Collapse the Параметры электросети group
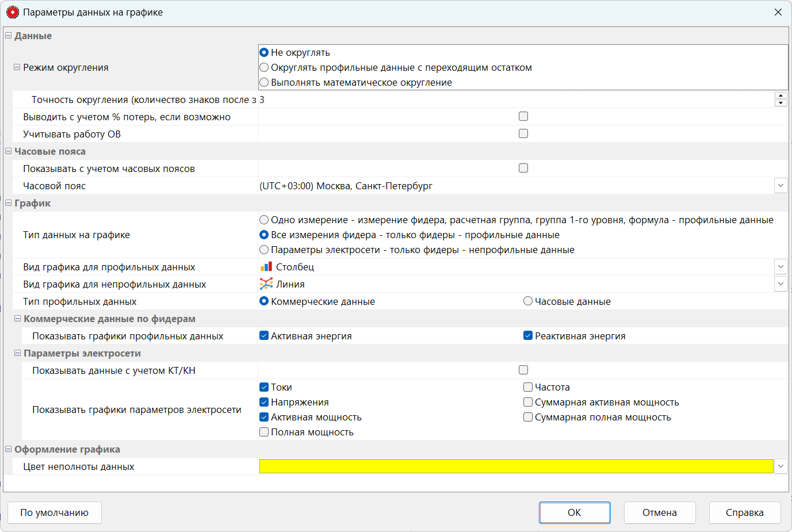 (x=17, y=353)
